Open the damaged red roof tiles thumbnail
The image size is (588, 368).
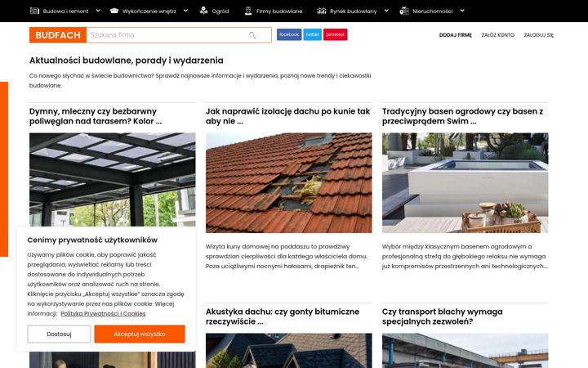(289, 183)
